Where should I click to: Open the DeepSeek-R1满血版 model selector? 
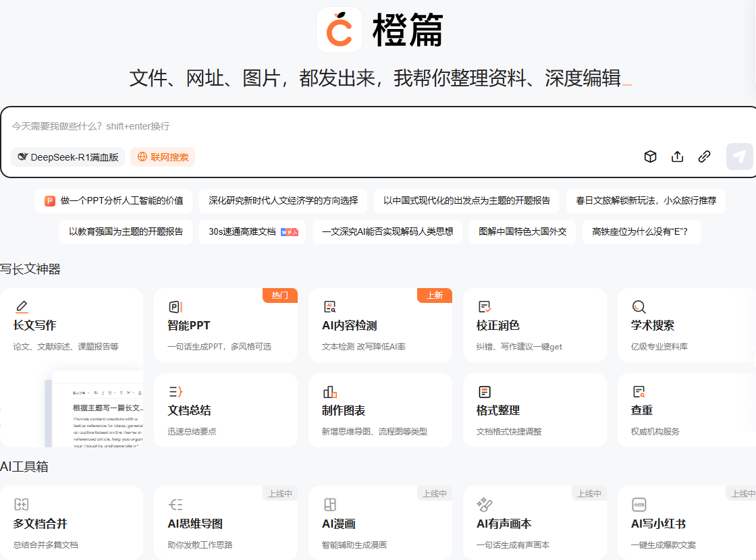[x=68, y=157]
